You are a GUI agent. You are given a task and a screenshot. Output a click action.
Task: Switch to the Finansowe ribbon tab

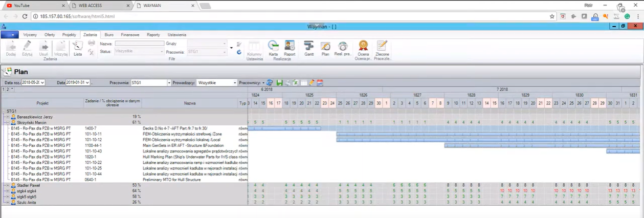coord(130,35)
